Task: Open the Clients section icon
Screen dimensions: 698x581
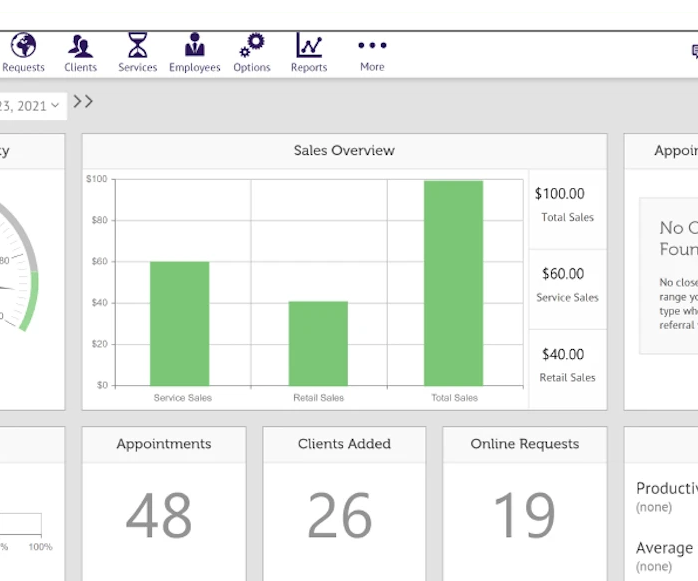Action: [x=80, y=46]
